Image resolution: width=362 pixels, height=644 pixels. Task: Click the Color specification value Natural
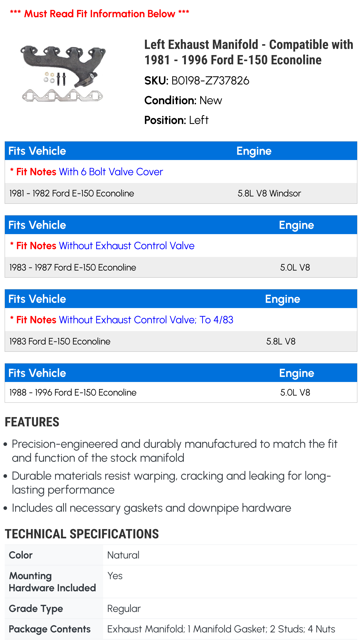123,555
